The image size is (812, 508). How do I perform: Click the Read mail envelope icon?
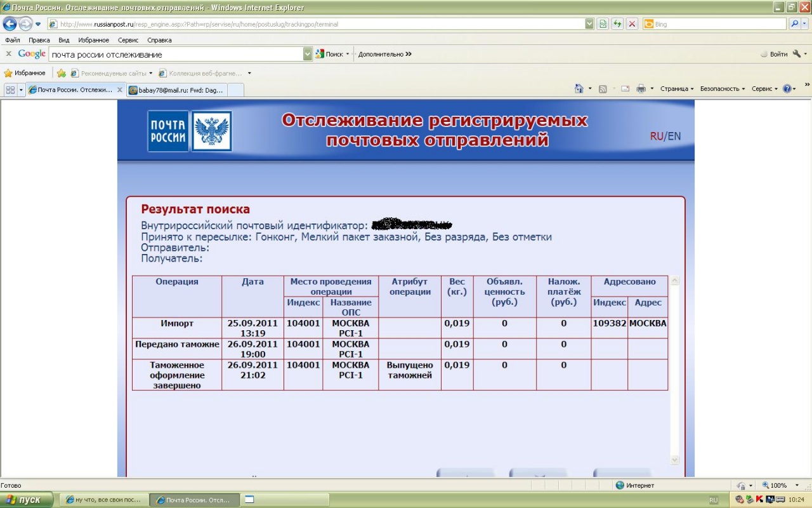click(x=625, y=89)
